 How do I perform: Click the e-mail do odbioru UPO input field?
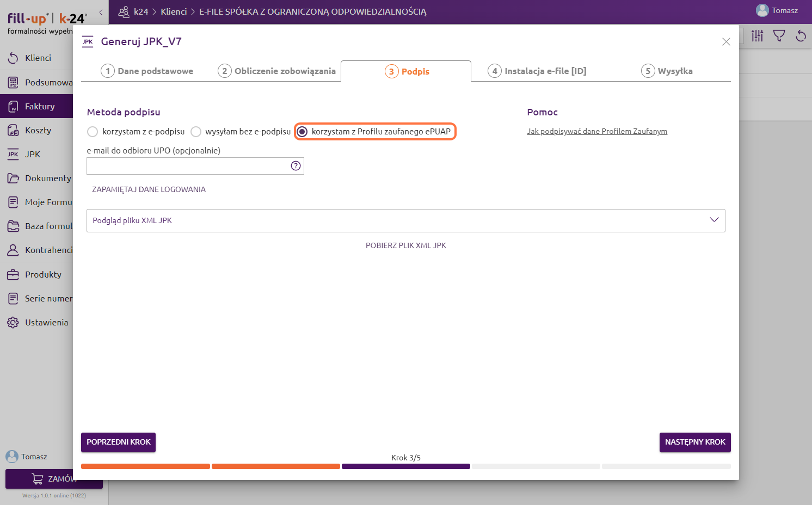pyautogui.click(x=188, y=166)
